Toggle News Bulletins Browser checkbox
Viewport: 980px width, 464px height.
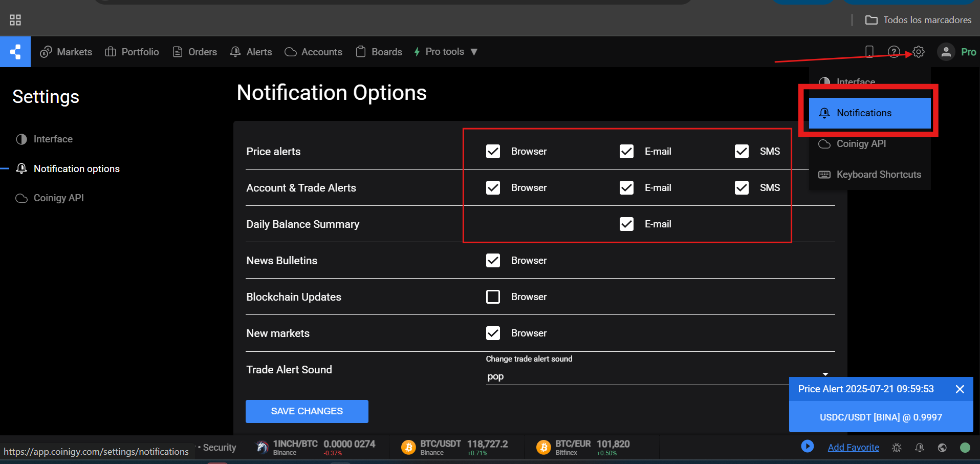tap(493, 261)
